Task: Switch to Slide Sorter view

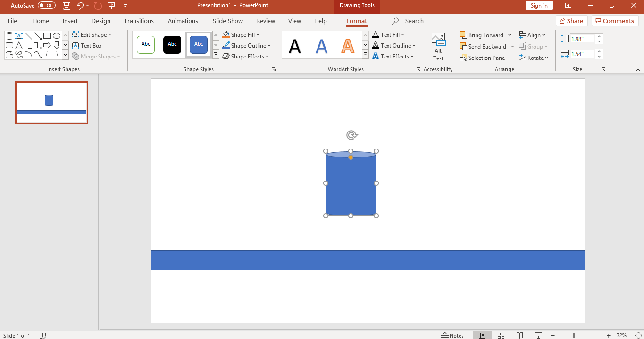Action: click(501, 335)
